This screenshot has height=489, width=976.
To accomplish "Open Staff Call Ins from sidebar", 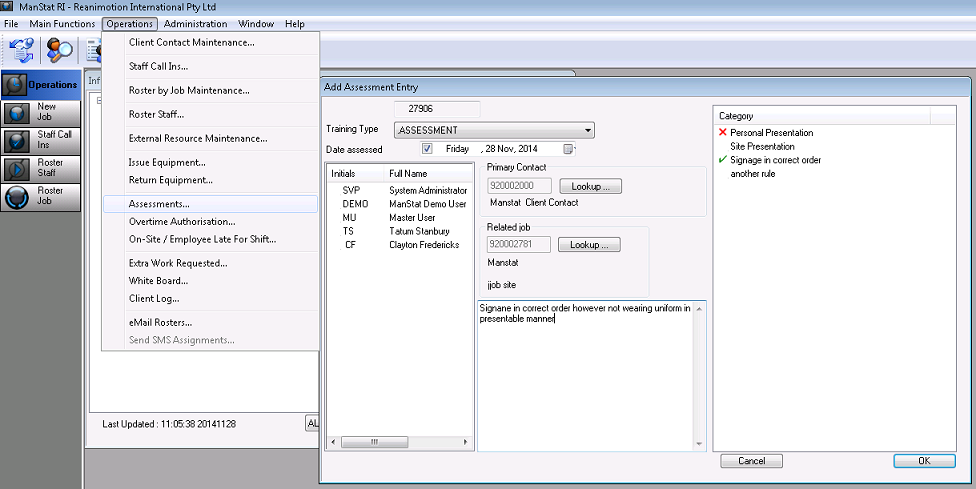I will point(41,140).
